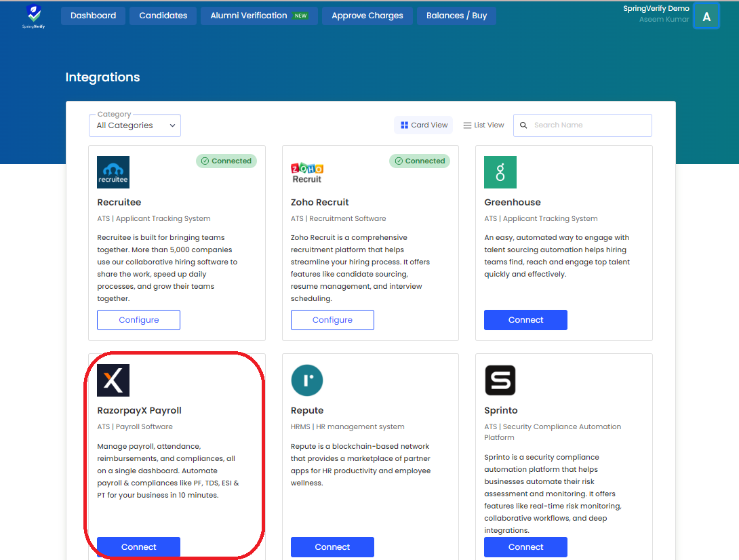Click the RazorpayX Payroll logo
Screen dimensions: 739x560
click(113, 380)
